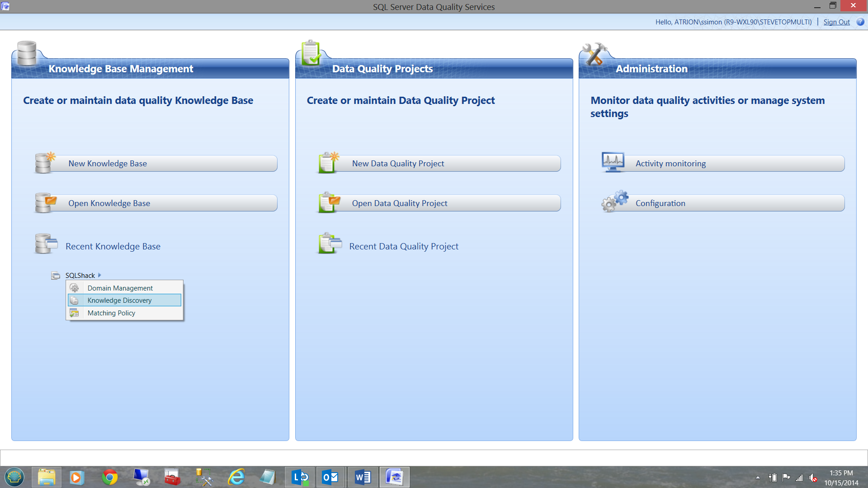The width and height of the screenshot is (868, 488).
Task: Open Google Chrome from the taskbar
Action: coord(109,477)
